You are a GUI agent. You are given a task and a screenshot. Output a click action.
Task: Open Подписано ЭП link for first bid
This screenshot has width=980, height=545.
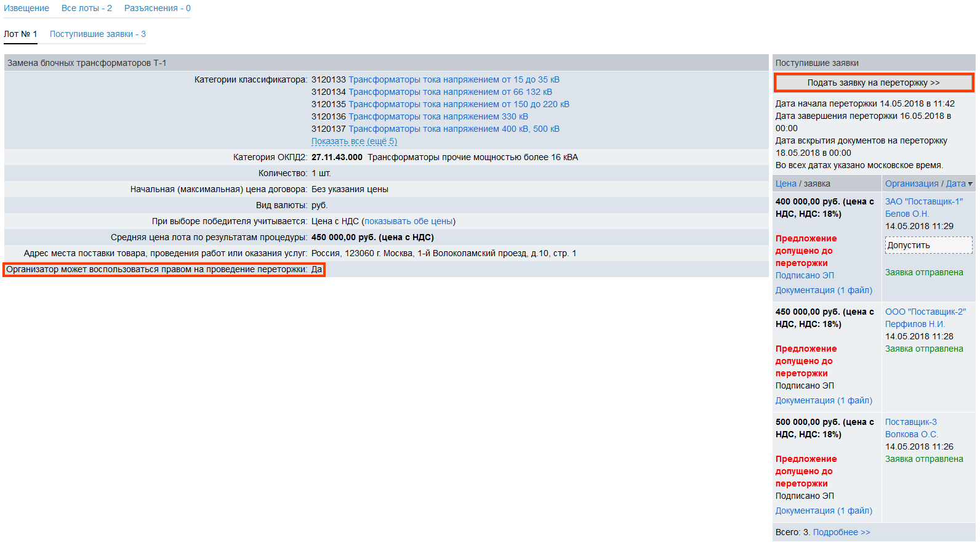(x=805, y=275)
